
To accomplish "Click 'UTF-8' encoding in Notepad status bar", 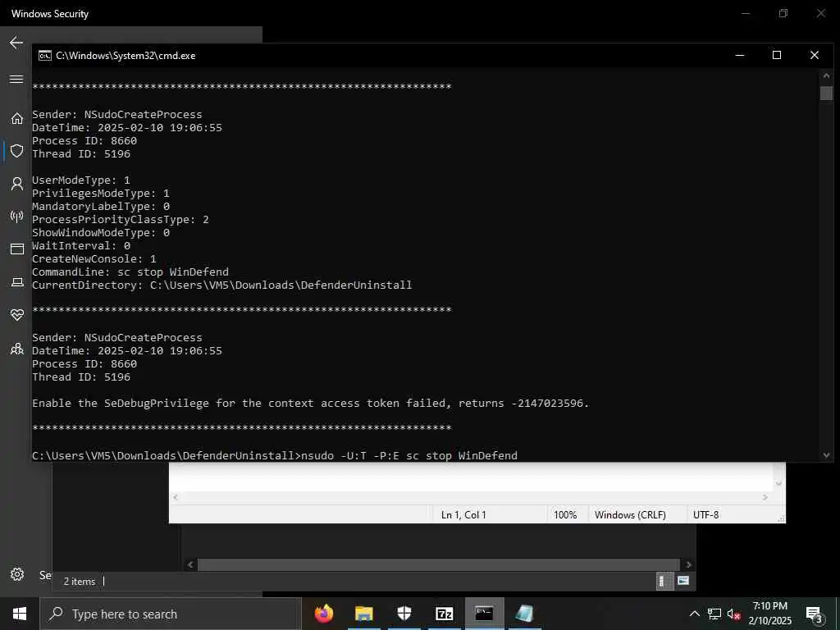I will click(x=705, y=515).
